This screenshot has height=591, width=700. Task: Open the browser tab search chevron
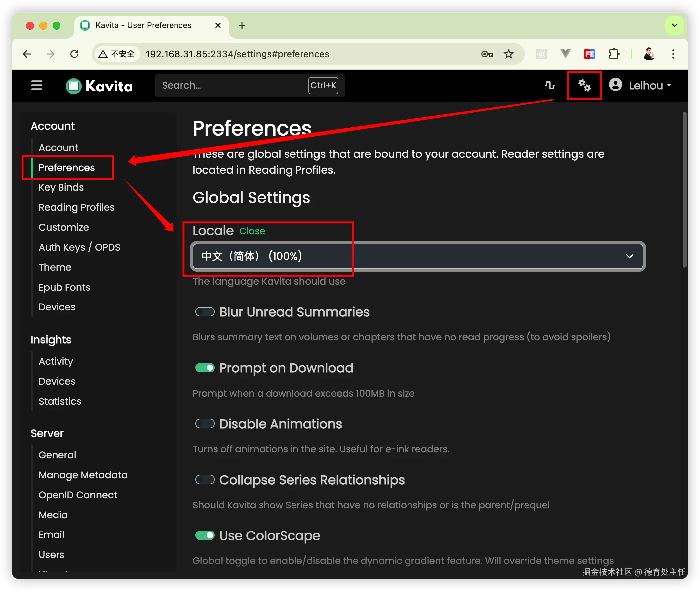tap(674, 26)
